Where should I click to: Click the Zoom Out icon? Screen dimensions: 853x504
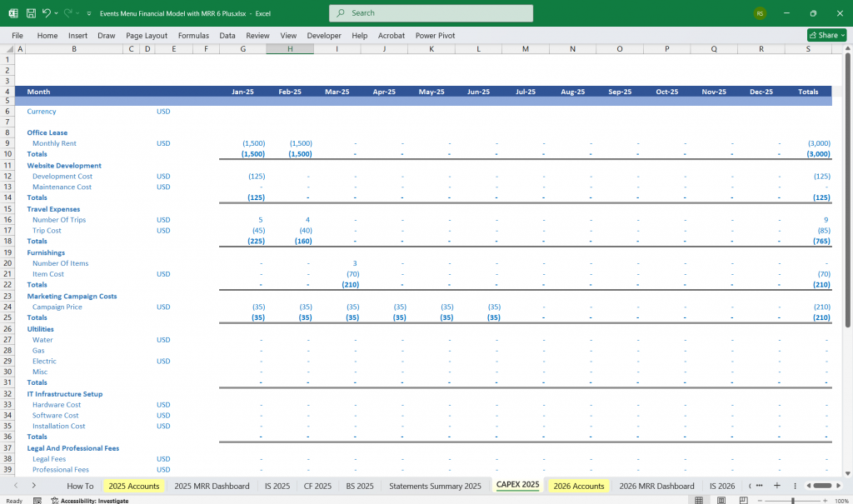click(760, 498)
